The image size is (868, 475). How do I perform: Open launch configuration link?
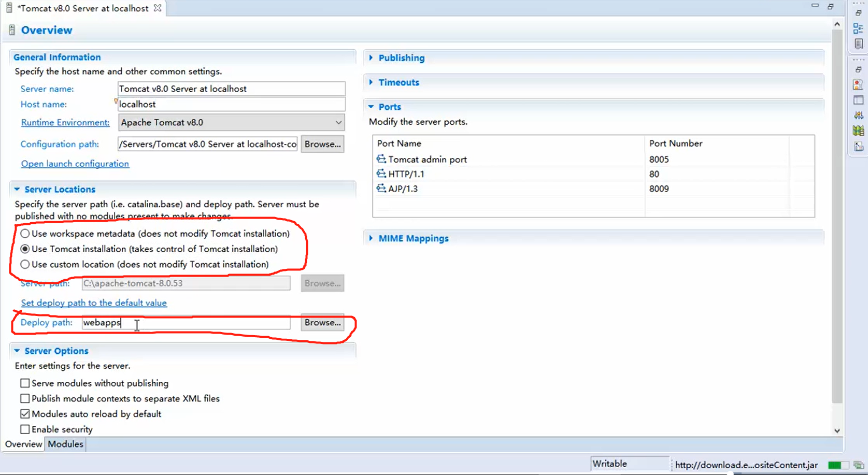(x=75, y=164)
